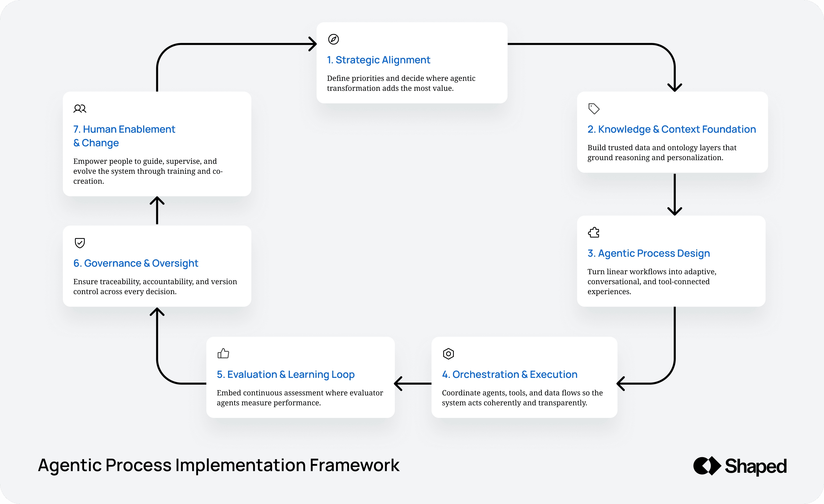Click the 'Shaped' wordmark text
The height and width of the screenshot is (504, 824).
[755, 467]
